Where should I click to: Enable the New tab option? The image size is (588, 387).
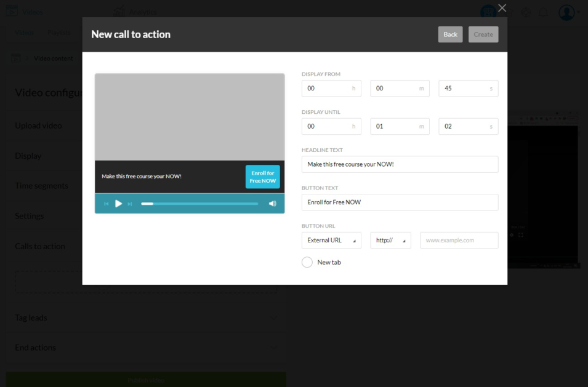click(307, 262)
